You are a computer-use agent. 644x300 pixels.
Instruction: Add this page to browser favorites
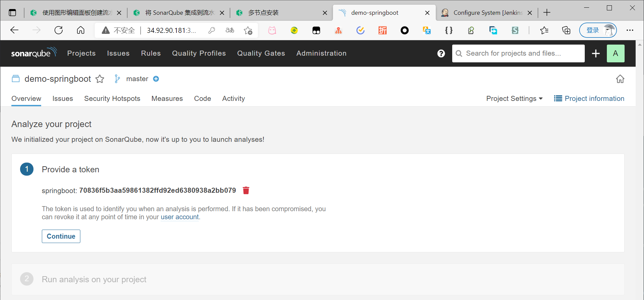pyautogui.click(x=248, y=31)
